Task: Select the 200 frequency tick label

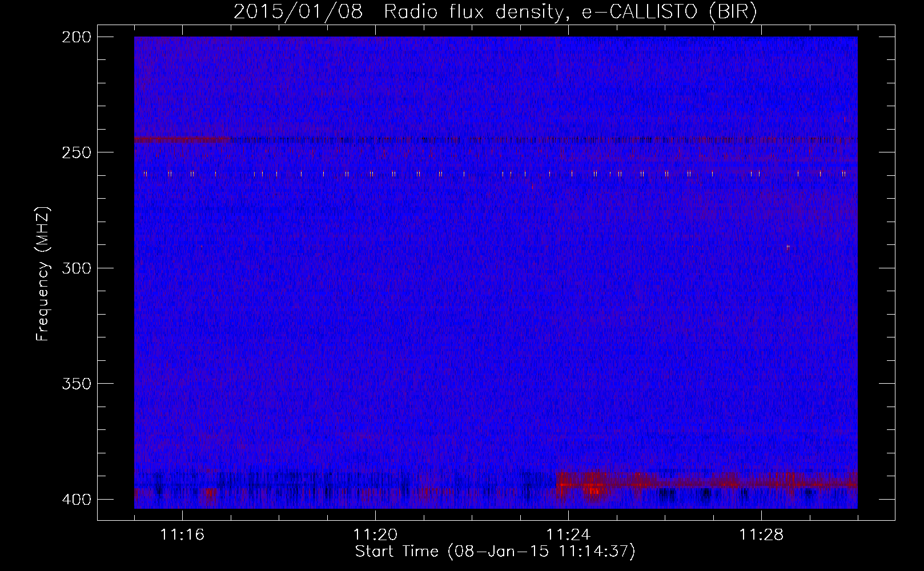Action: coord(76,37)
